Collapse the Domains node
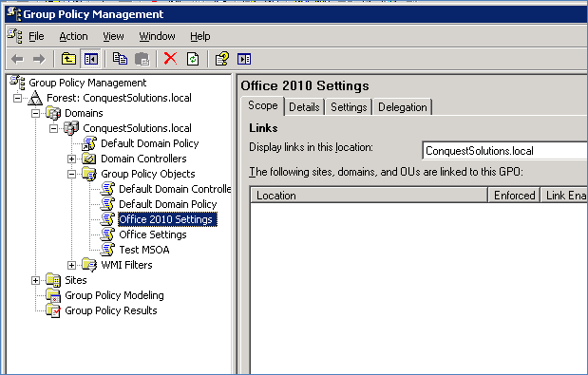The height and width of the screenshot is (375, 588). 35,113
